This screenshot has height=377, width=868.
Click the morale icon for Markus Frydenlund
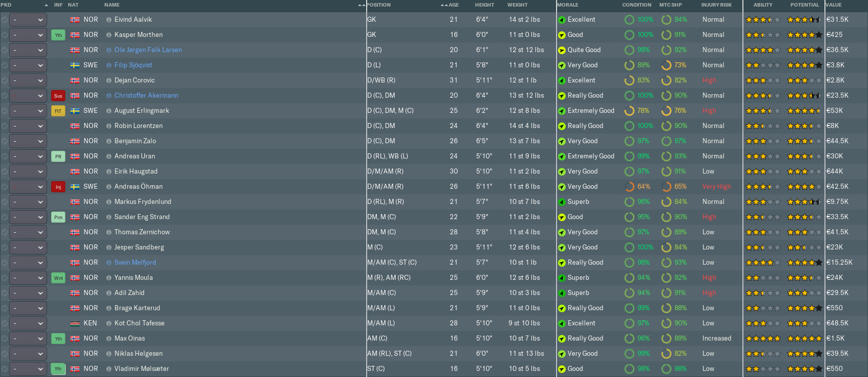click(x=562, y=202)
